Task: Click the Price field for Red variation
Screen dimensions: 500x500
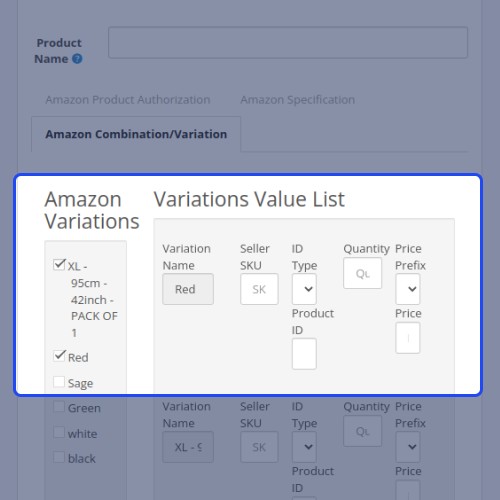Action: [x=408, y=338]
